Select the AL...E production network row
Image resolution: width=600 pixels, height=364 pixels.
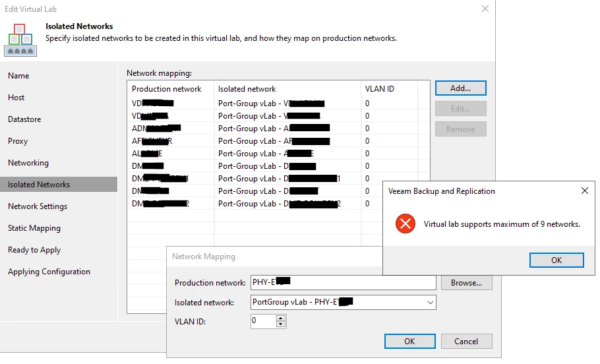278,154
